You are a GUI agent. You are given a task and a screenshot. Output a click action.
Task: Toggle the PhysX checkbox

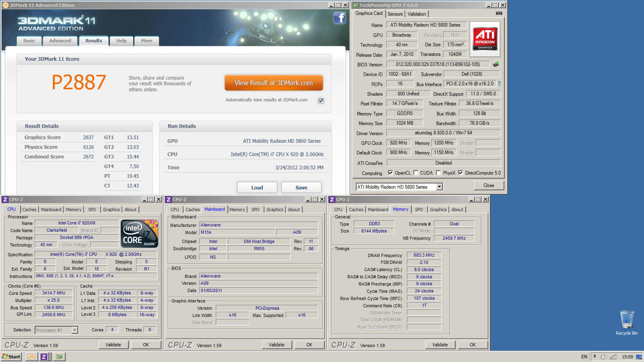(438, 173)
